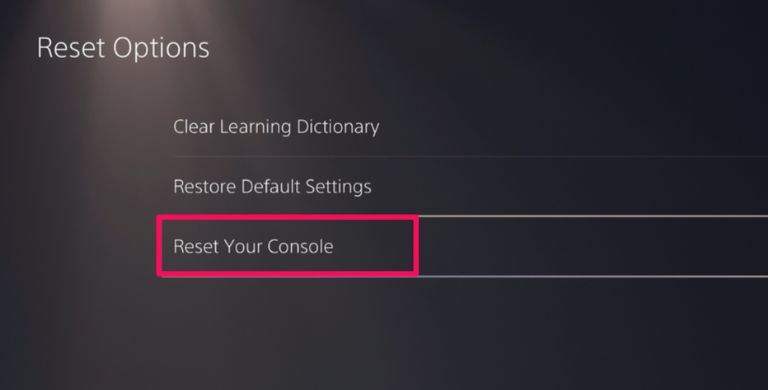Click the word Your in highlighted entry

pyautogui.click(x=242, y=246)
